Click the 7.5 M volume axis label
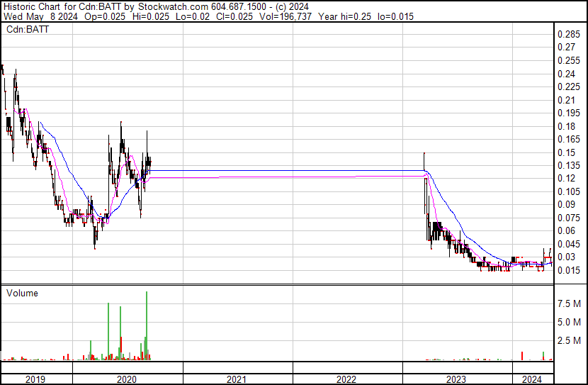 pyautogui.click(x=570, y=303)
